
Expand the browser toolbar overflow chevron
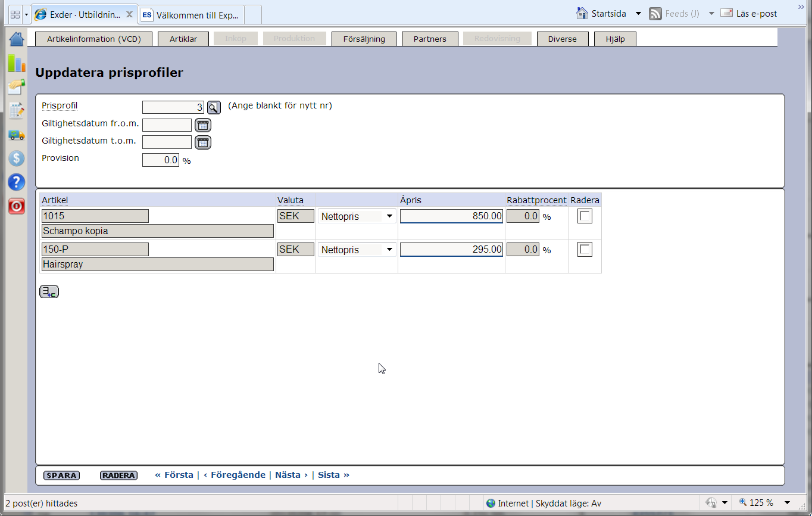(x=801, y=6)
